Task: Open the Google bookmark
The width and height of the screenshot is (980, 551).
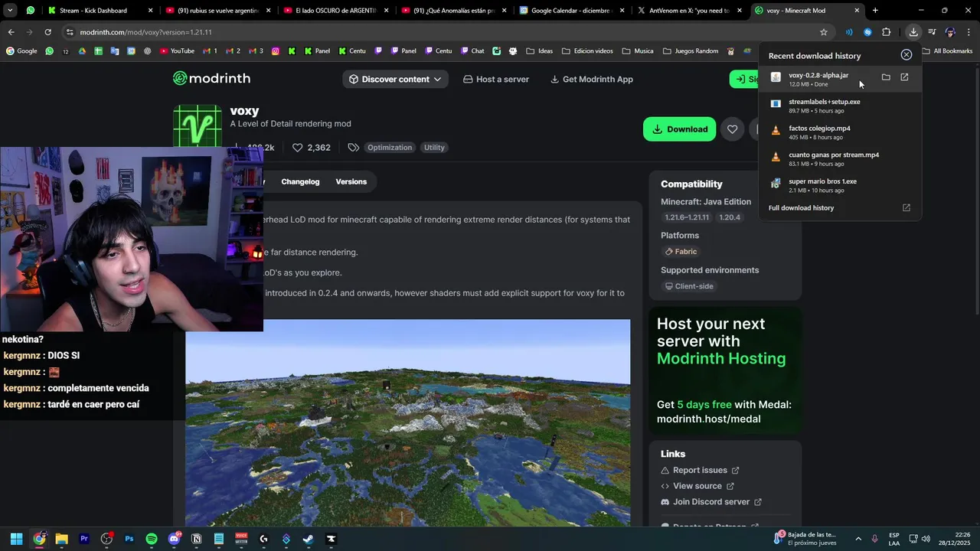Action: pos(21,51)
